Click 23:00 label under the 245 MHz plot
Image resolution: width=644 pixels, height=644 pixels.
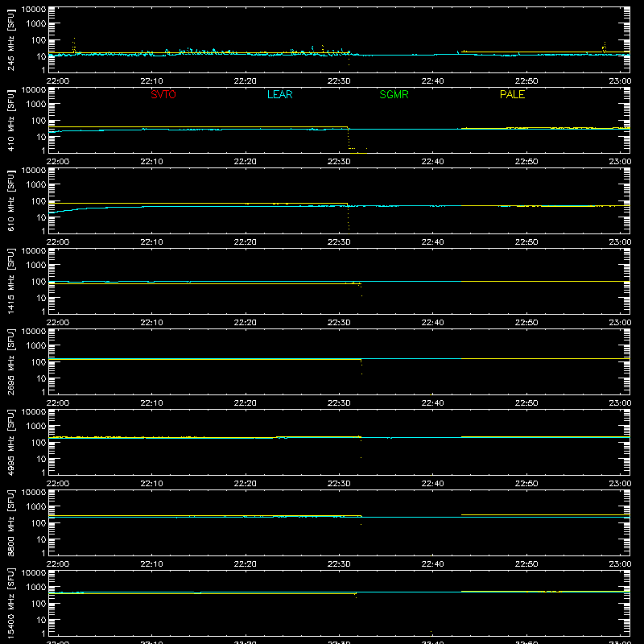click(620, 81)
